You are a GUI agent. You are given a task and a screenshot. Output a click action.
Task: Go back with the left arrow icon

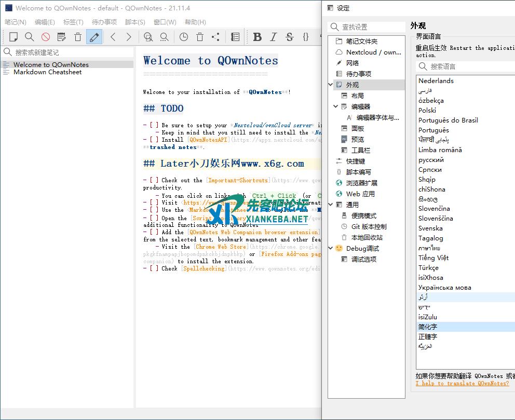pos(113,37)
